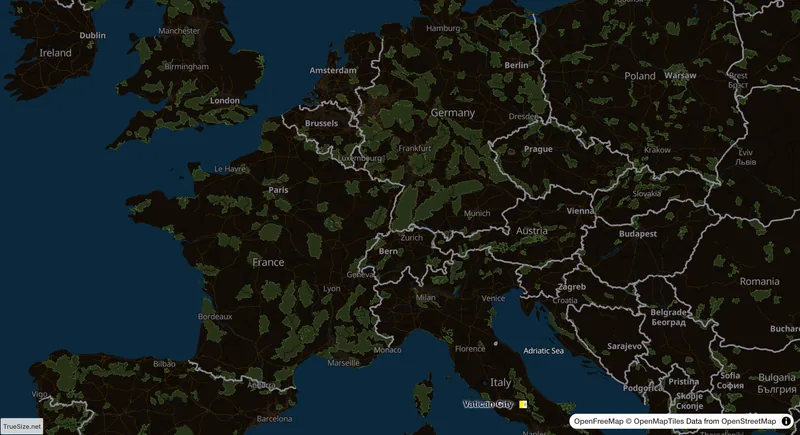Select the Brest city label

(x=738, y=80)
